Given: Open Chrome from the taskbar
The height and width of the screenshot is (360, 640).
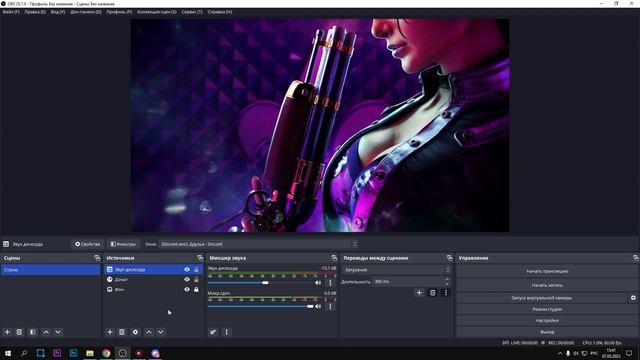Looking at the screenshot, I should pos(106,353).
